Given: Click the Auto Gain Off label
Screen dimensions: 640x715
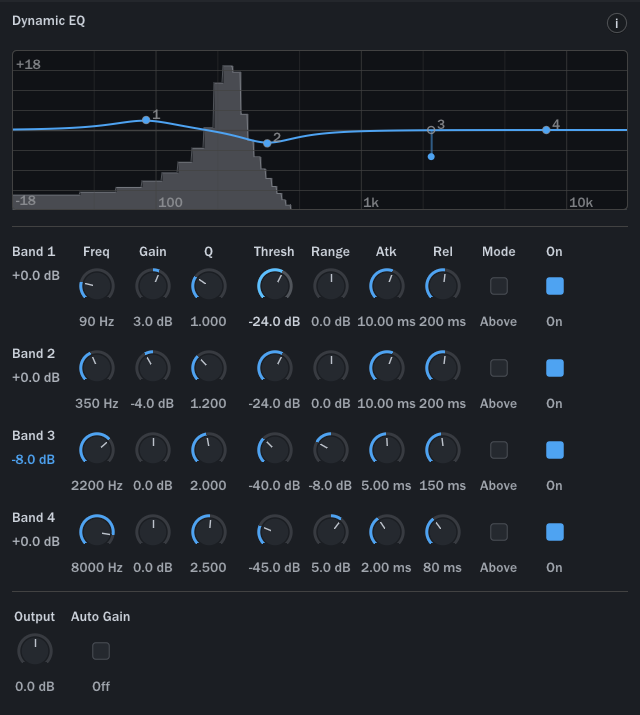Looking at the screenshot, I should point(101,686).
